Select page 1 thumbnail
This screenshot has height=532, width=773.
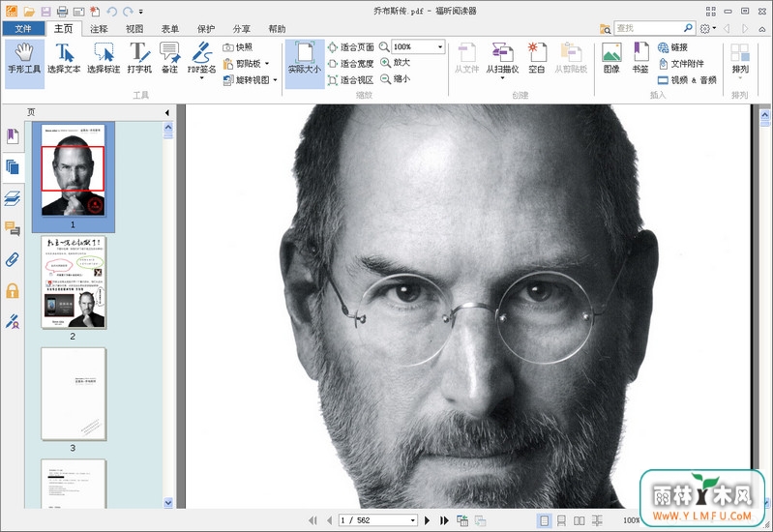(x=73, y=170)
